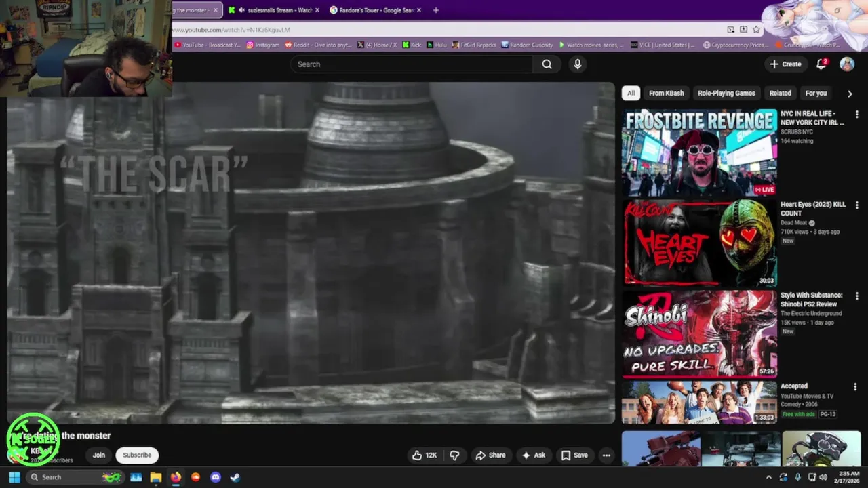
Task: Switch to Firefox on the taskbar
Action: pos(176,477)
